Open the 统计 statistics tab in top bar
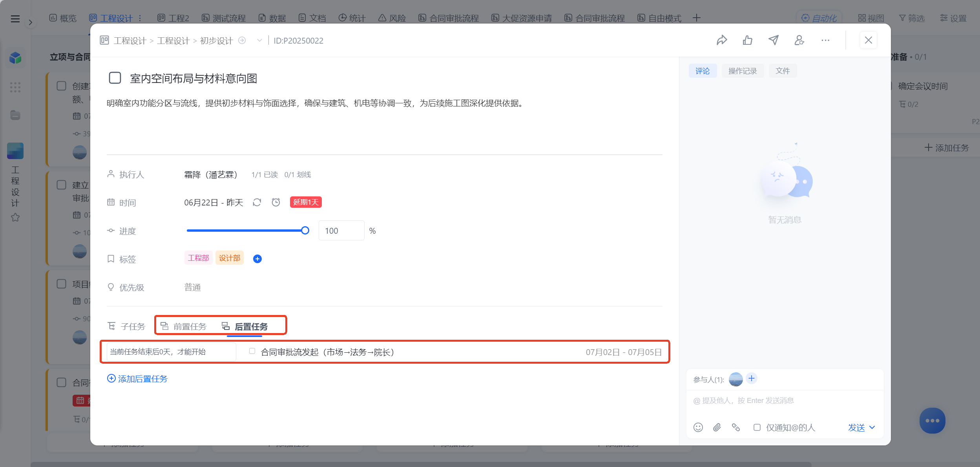Viewport: 980px width, 467px height. [352, 18]
